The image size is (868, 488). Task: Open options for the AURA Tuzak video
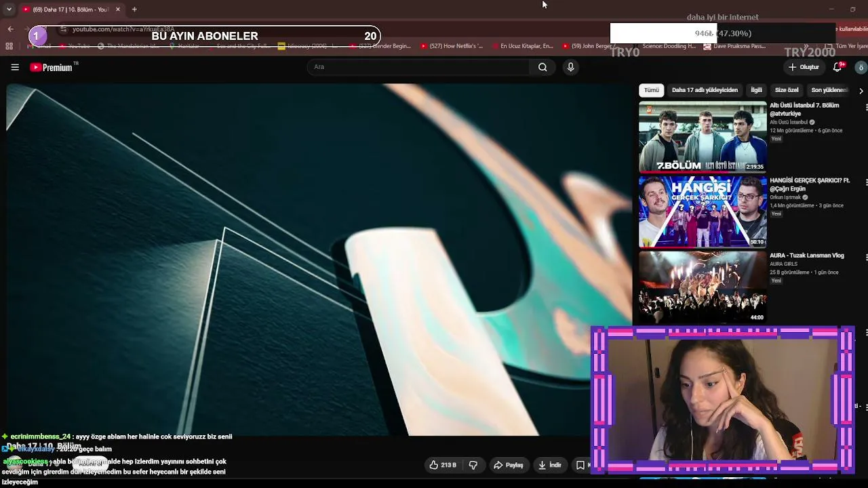(865, 258)
